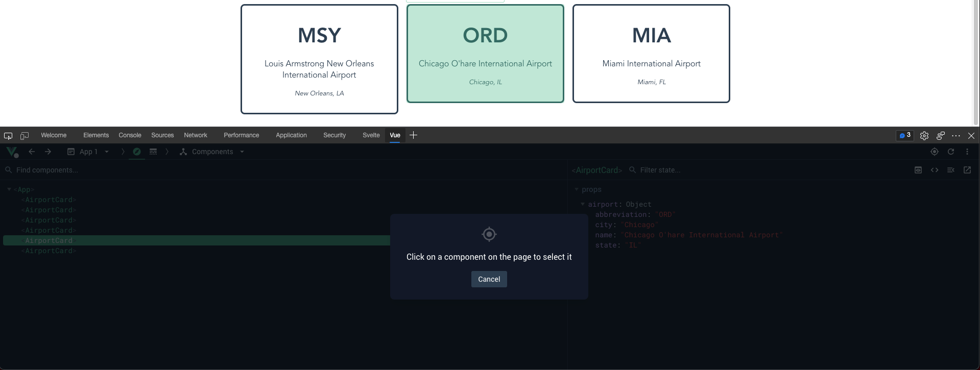Click the refresh icon in Vue toolbar
The height and width of the screenshot is (370, 980).
[x=951, y=152]
